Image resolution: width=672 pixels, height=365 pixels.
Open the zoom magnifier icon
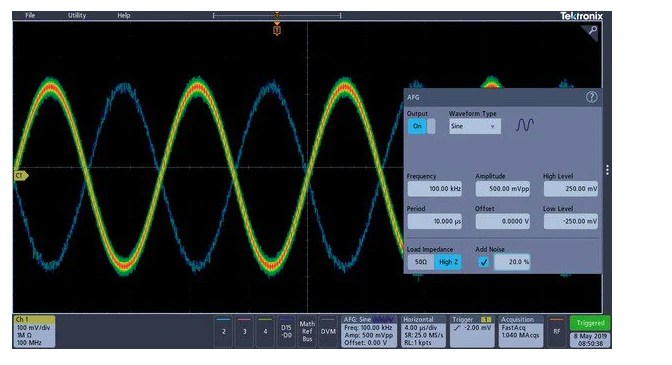591,31
